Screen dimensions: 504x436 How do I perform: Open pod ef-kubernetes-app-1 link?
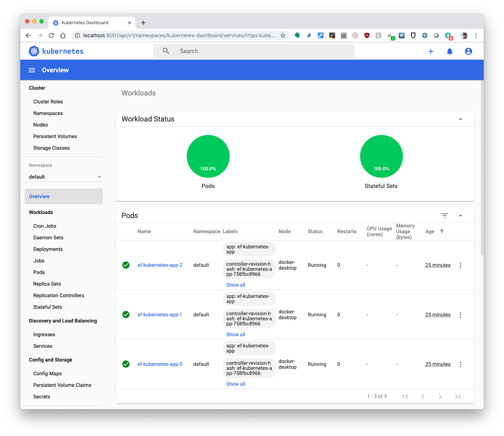click(160, 315)
